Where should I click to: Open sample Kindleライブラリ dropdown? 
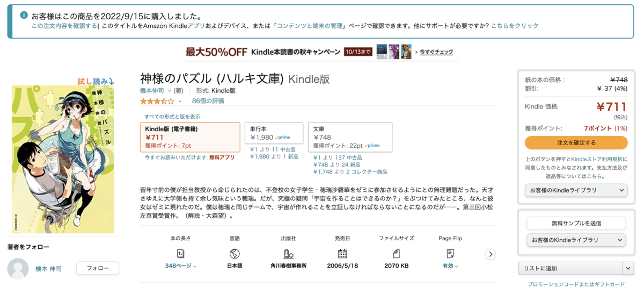pos(576,240)
